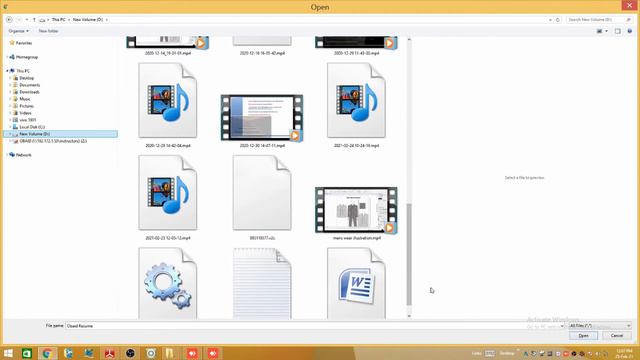This screenshot has width=640, height=360.
Task: Click the scrollbar up arrow in file list
Action: pyautogui.click(x=409, y=39)
